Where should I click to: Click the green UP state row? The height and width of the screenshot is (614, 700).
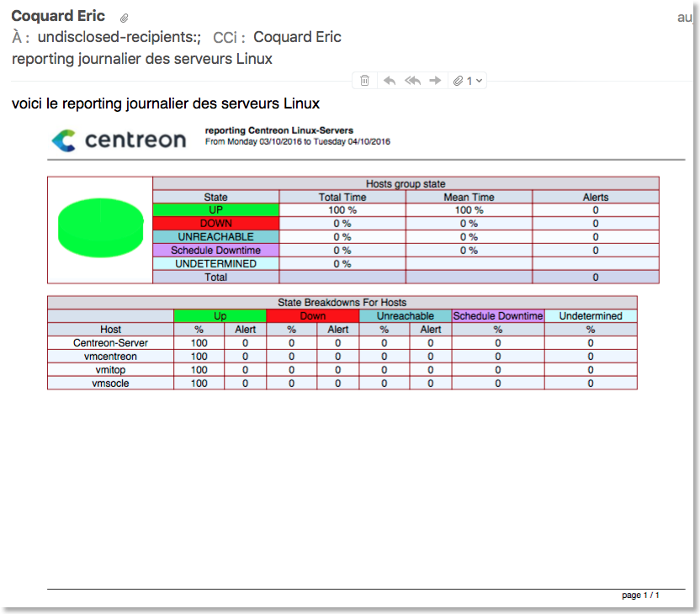point(215,210)
